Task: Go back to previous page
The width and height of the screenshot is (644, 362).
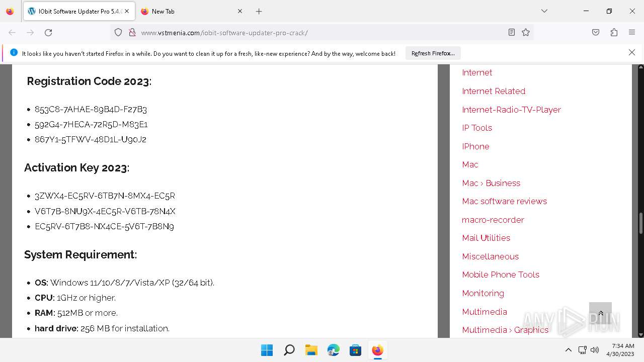Action: (12, 32)
